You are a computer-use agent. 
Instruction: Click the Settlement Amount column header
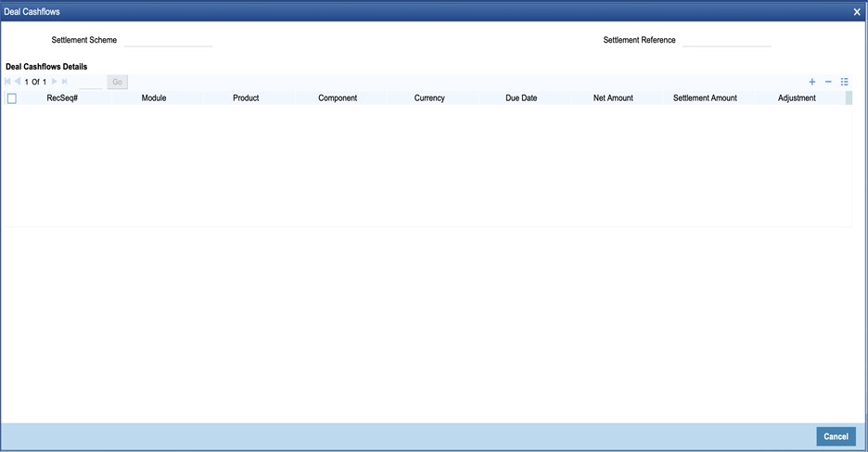(705, 98)
